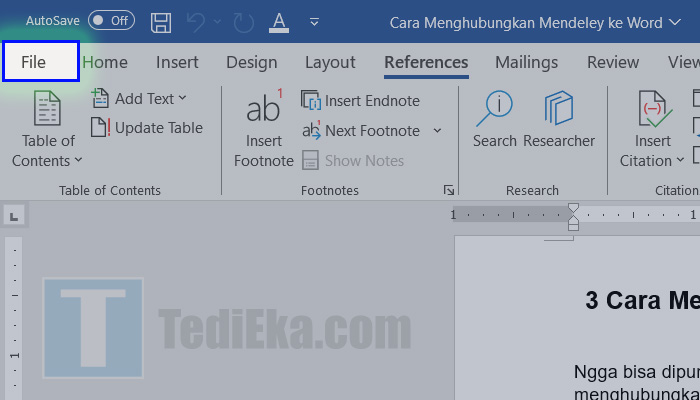The image size is (700, 400).
Task: Select the References tab
Action: pos(426,62)
